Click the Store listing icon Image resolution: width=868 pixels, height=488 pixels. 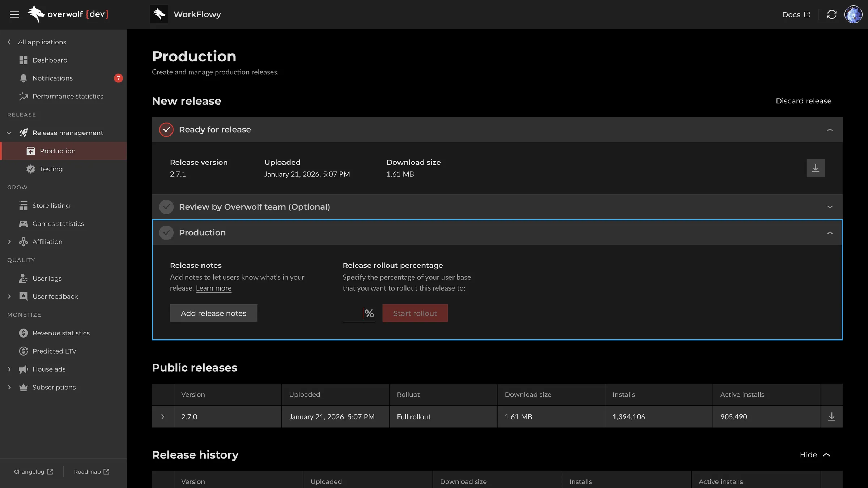(24, 205)
